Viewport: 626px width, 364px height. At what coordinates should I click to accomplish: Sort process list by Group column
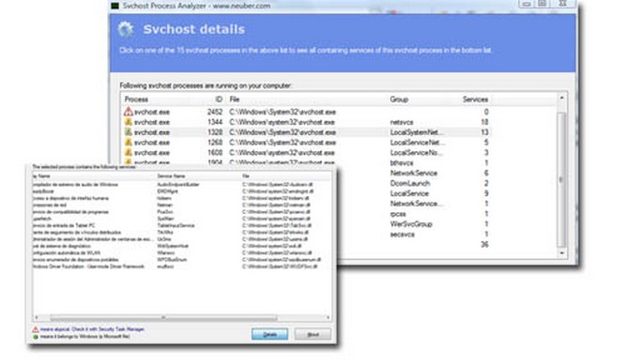399,99
